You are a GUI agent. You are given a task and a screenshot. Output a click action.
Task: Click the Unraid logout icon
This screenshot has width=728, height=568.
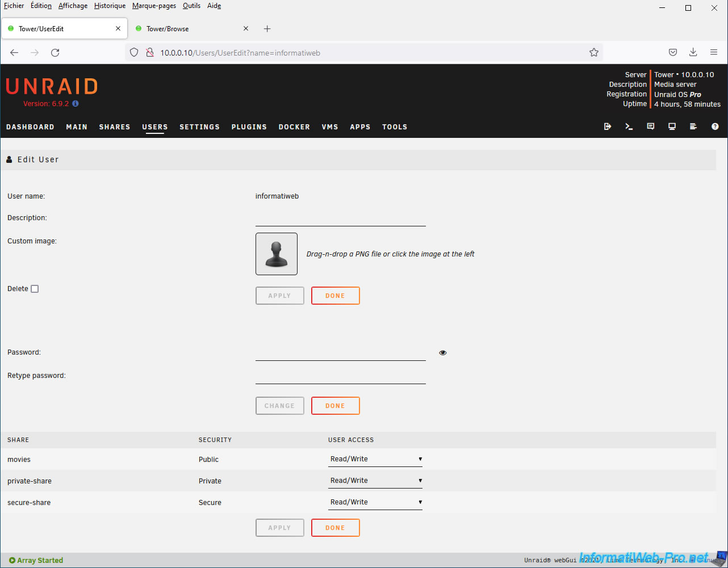pos(608,127)
